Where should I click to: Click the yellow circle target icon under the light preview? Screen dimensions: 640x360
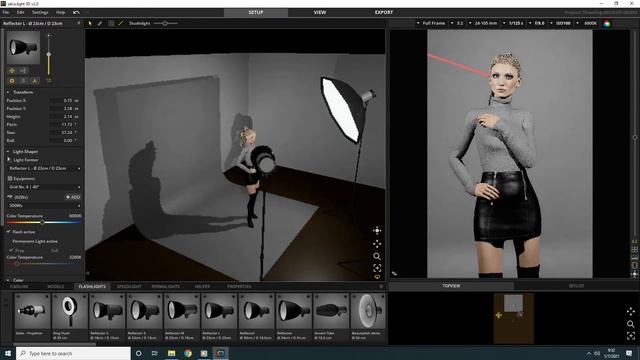(12, 81)
